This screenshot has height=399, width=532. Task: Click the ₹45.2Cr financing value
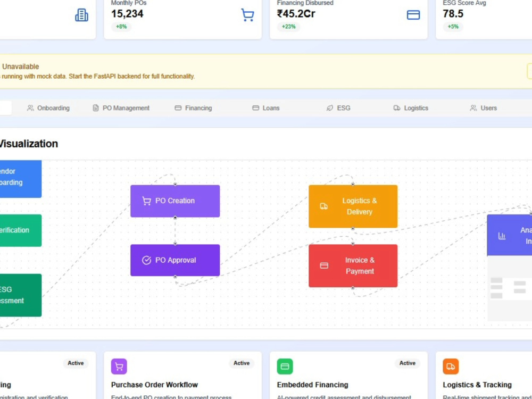(296, 14)
